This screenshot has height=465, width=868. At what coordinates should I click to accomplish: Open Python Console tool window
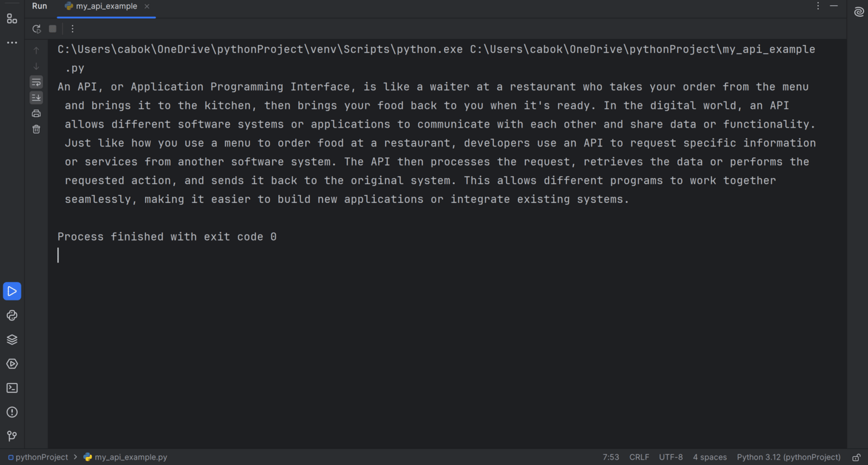point(12,315)
